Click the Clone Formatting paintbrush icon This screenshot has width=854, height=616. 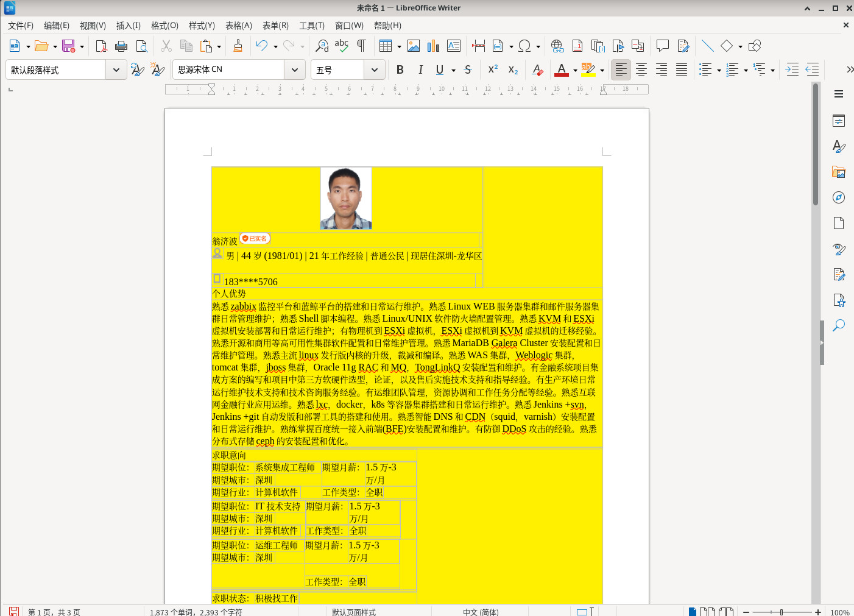238,46
